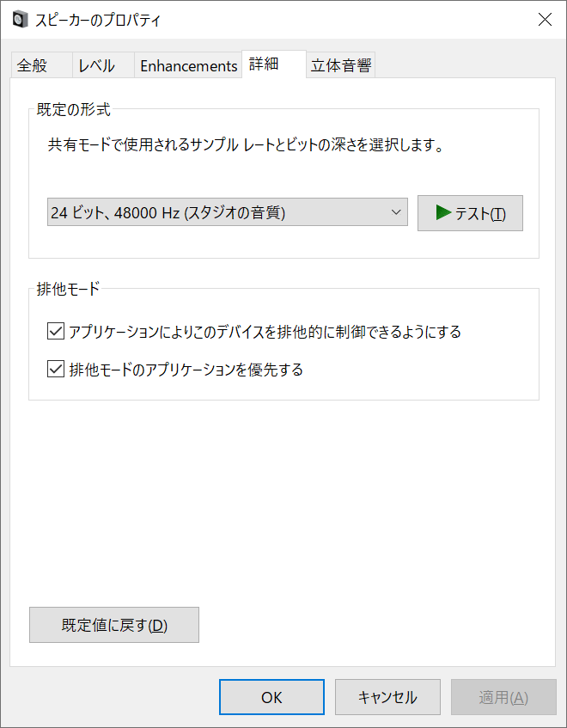Click 既定値に戻す to restore defaults
The width and height of the screenshot is (567, 728).
coord(114,625)
